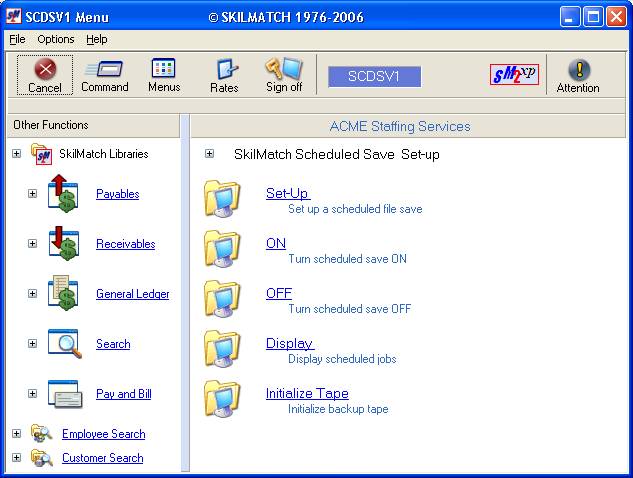633x478 pixels.
Task: Click the Receivables dollar icon
Action: click(63, 243)
